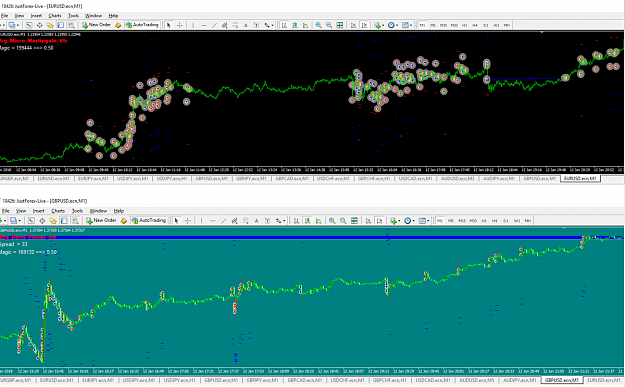This screenshot has width=625, height=387.
Task: Open the MetaEditor icon next to New Order in the EURUSD window
Action: [118, 25]
